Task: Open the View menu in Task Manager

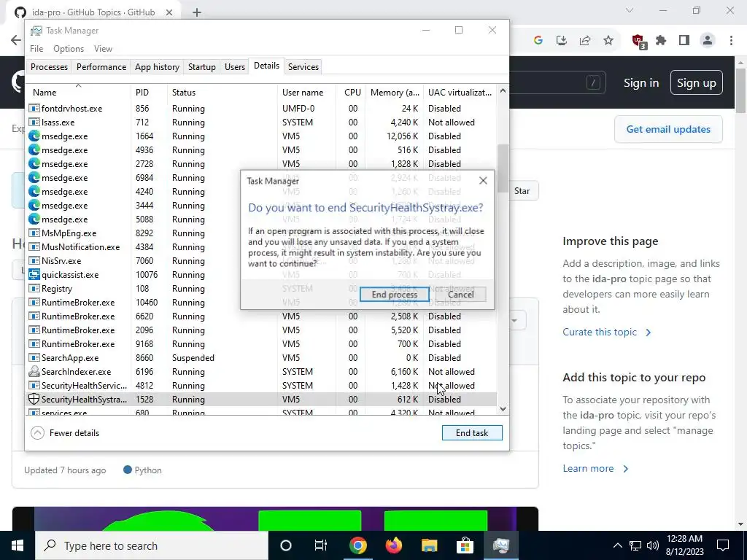Action: point(103,49)
